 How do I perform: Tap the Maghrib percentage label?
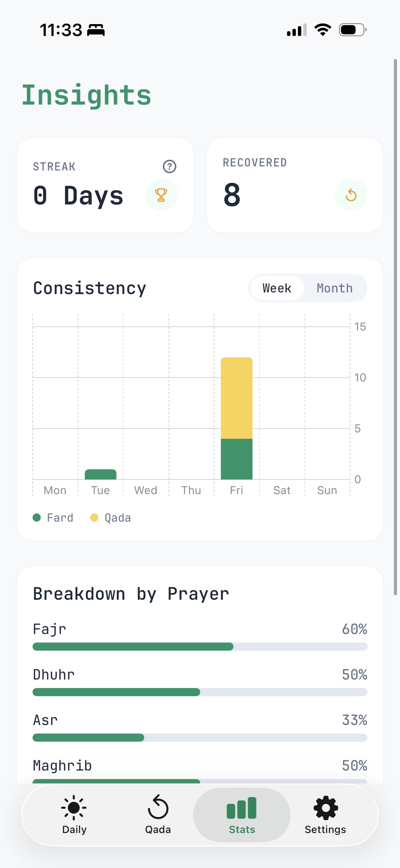[x=354, y=766]
